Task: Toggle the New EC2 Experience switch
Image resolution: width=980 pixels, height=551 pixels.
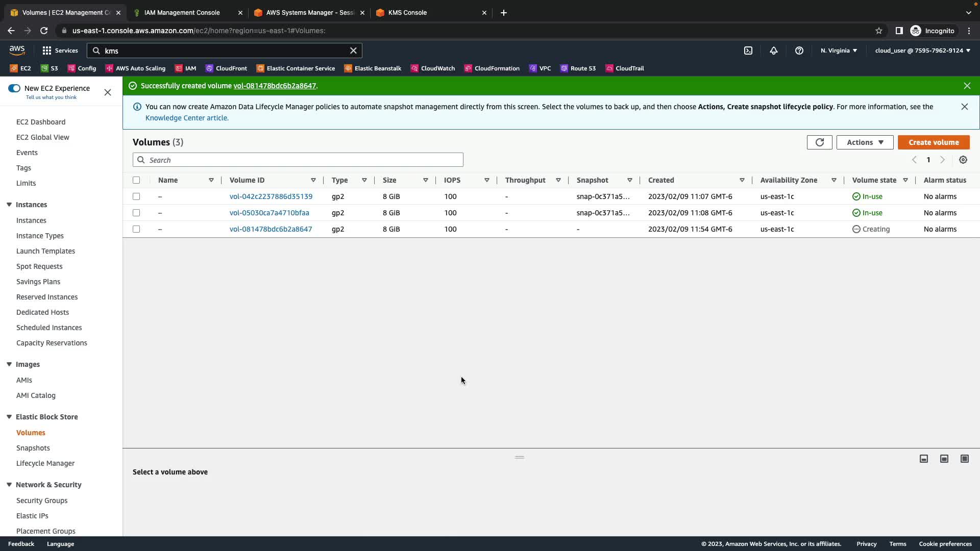Action: coord(14,88)
